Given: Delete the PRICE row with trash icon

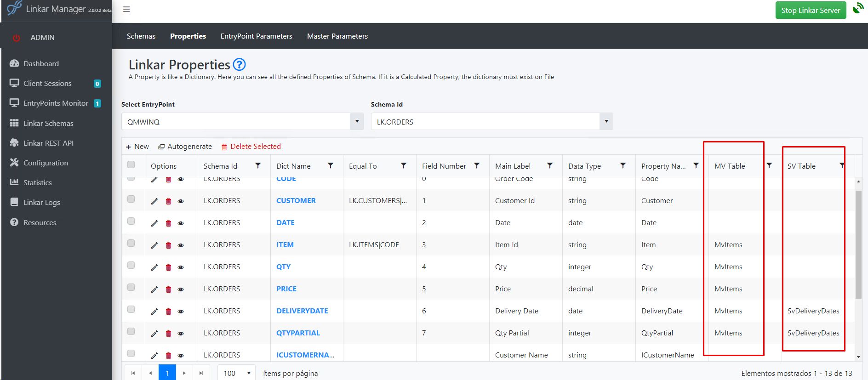Looking at the screenshot, I should click(168, 289).
